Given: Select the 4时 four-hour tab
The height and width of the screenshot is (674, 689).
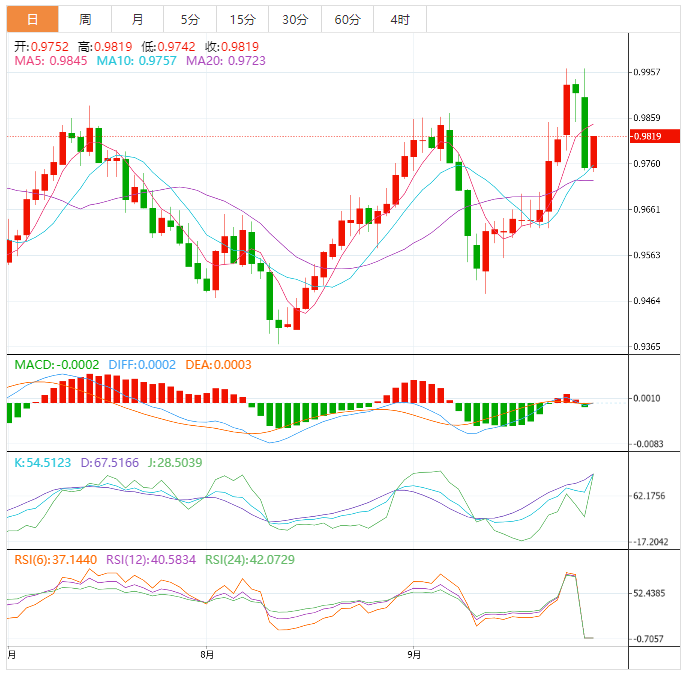Looking at the screenshot, I should tap(400, 19).
